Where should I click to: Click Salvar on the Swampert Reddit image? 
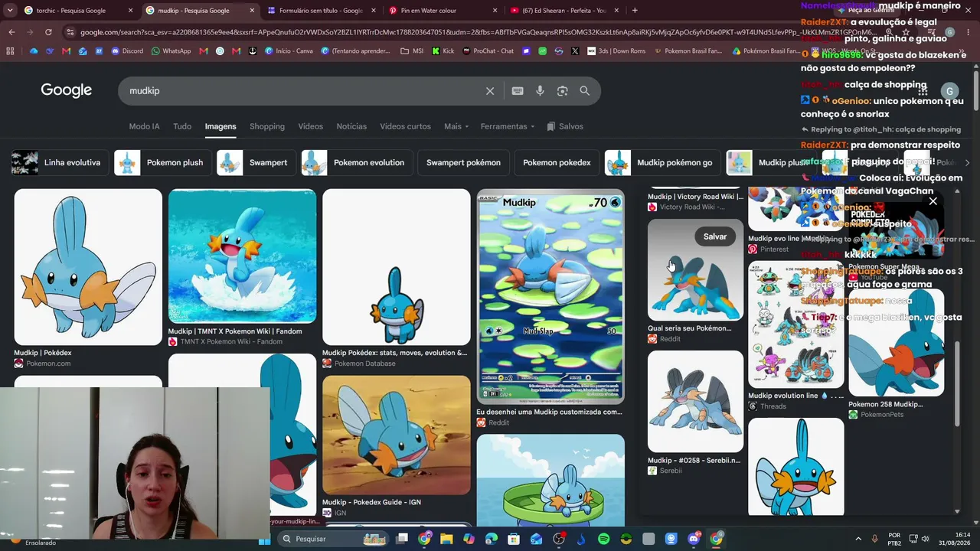click(x=715, y=236)
